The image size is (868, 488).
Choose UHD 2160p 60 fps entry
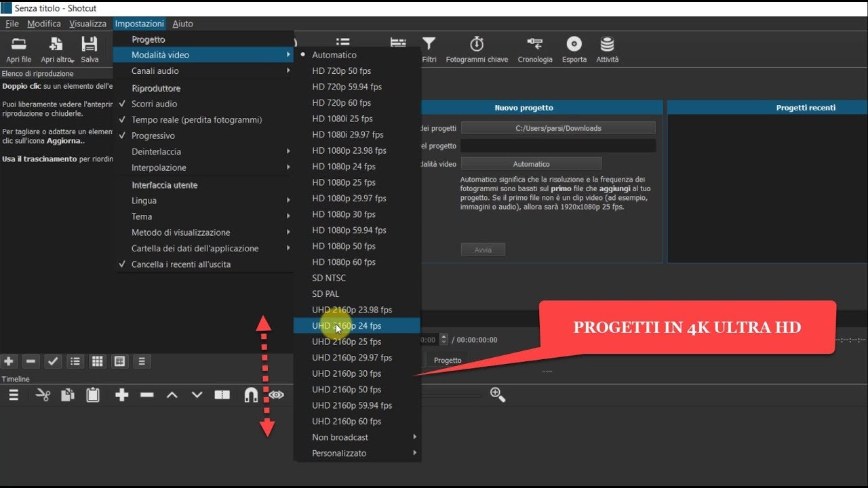tap(357, 422)
